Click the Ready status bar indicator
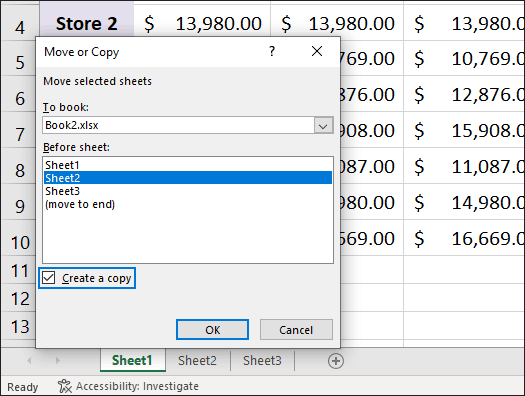Screen dimensions: 525x396 (22, 387)
